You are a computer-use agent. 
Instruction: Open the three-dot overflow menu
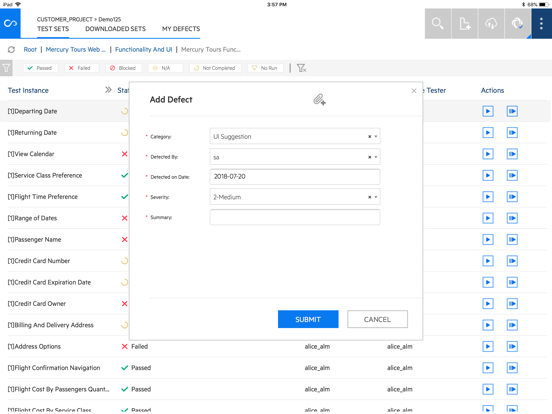541,24
